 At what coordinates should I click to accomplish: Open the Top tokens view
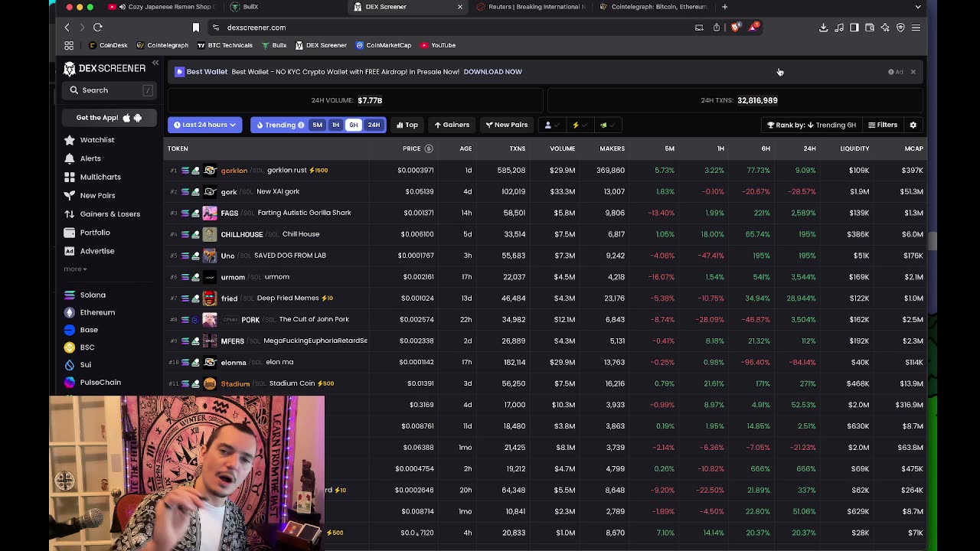coord(407,125)
